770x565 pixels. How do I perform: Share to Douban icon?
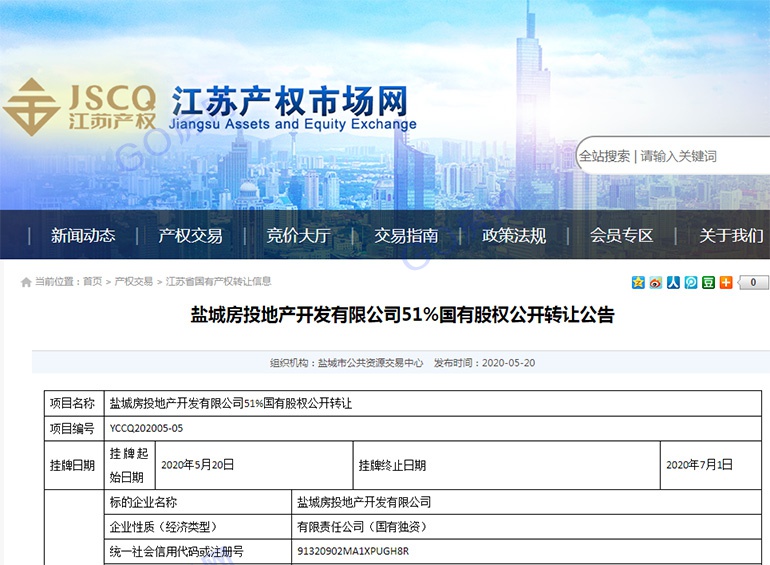(708, 282)
